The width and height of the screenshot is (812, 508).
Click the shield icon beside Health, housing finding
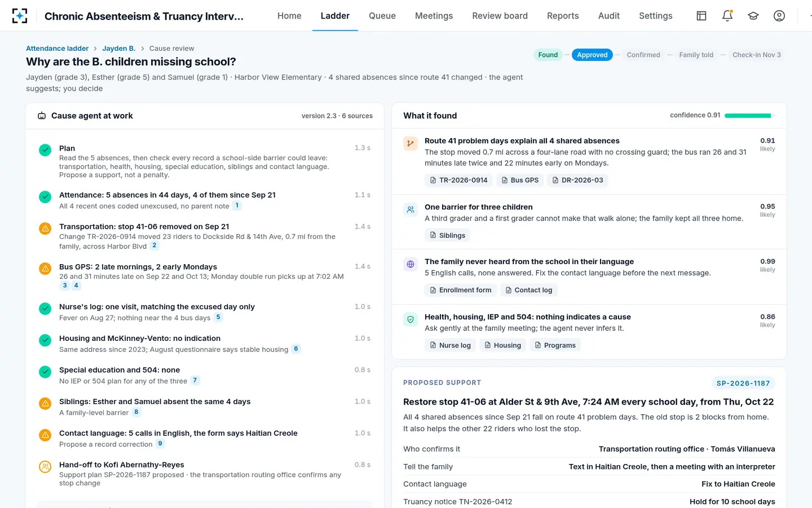[x=411, y=319]
